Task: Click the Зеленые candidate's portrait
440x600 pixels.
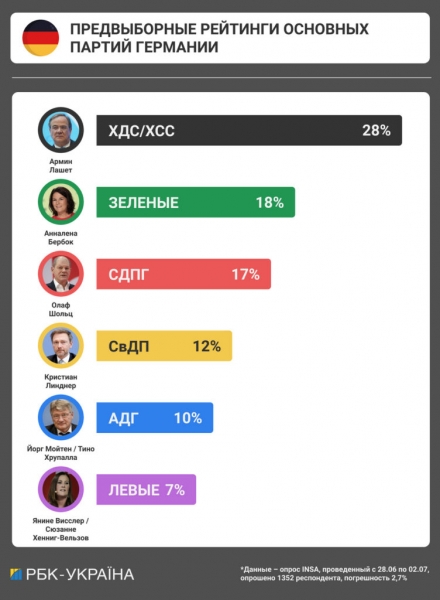Action: [x=61, y=202]
